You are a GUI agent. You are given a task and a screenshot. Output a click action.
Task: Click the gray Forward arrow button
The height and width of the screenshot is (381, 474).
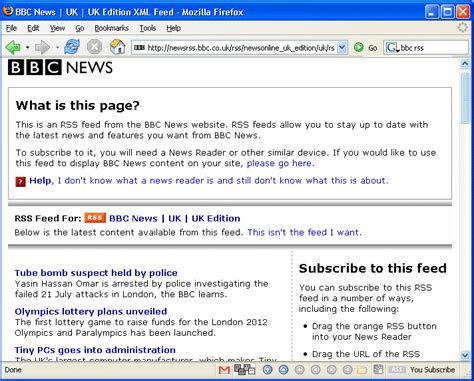42,47
